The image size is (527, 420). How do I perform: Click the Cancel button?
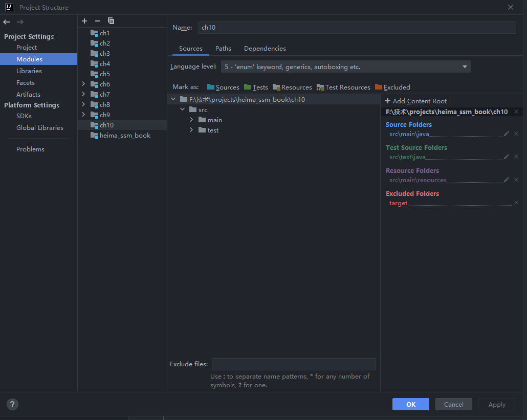[x=454, y=404]
